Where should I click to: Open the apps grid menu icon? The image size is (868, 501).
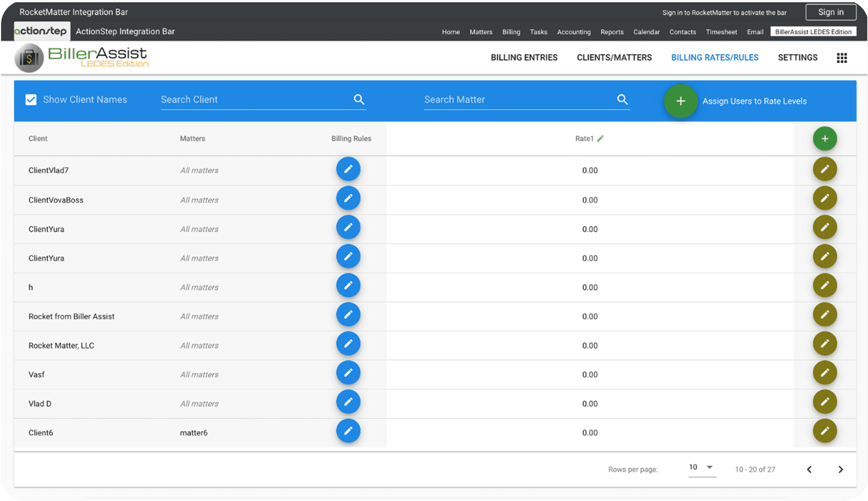[842, 58]
